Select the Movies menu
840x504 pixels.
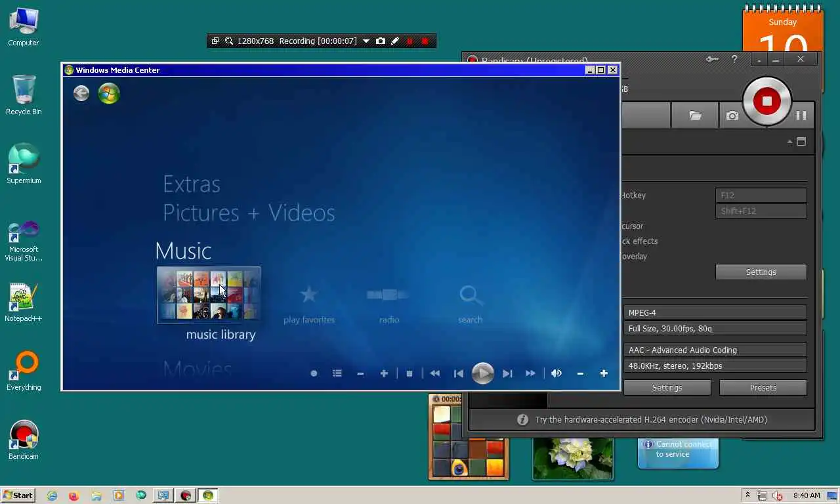[x=197, y=369]
